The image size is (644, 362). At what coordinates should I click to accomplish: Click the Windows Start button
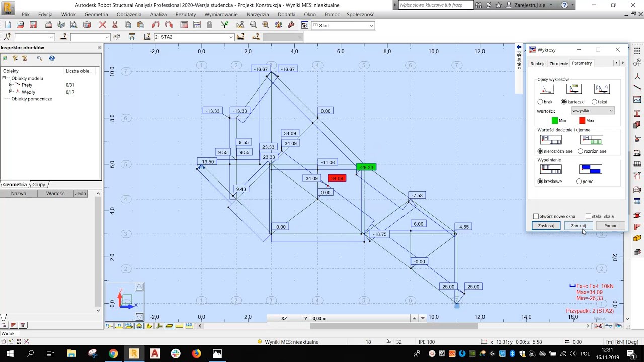click(x=10, y=353)
